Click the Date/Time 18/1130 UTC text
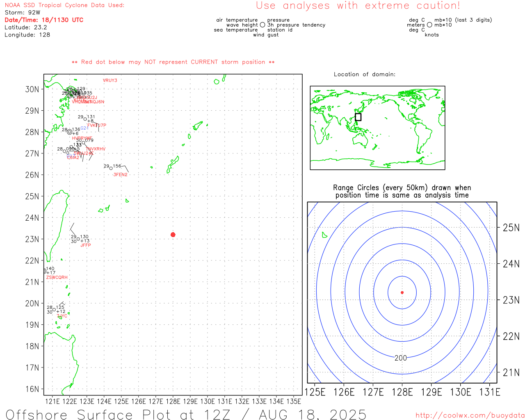The image size is (525, 420). [x=44, y=20]
